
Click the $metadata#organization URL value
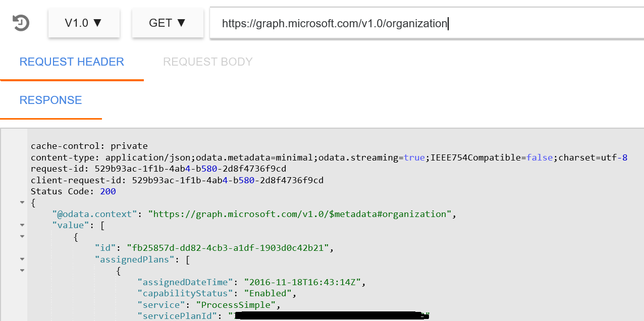300,214
